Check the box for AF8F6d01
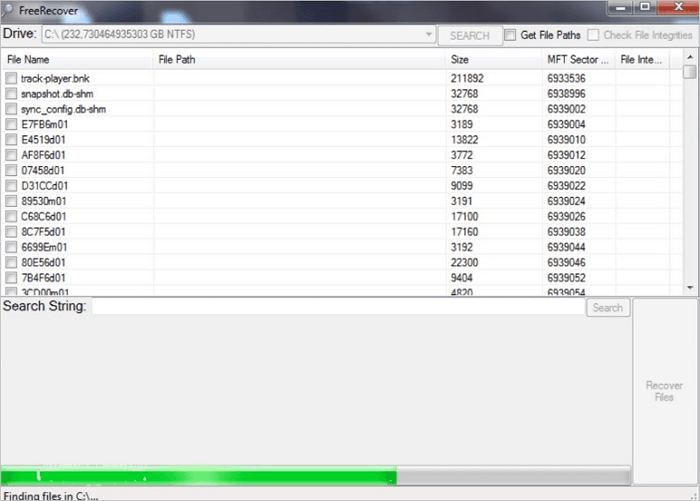 coord(11,155)
